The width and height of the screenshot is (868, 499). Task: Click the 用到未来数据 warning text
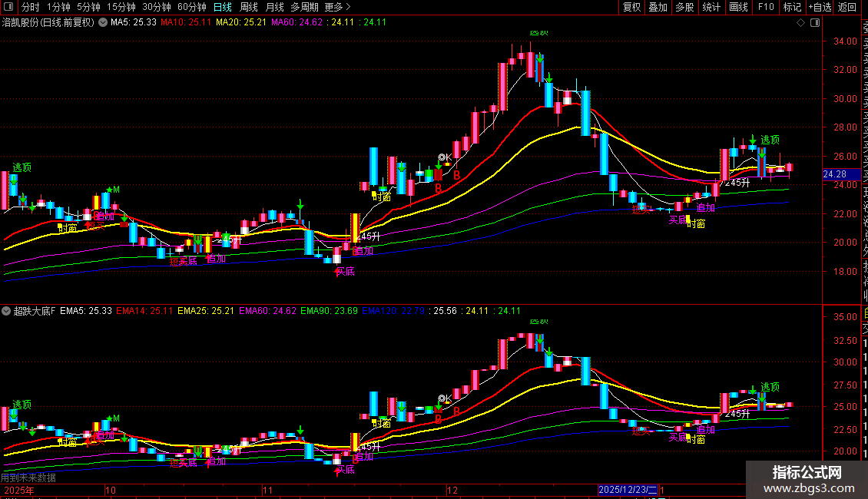click(28, 478)
